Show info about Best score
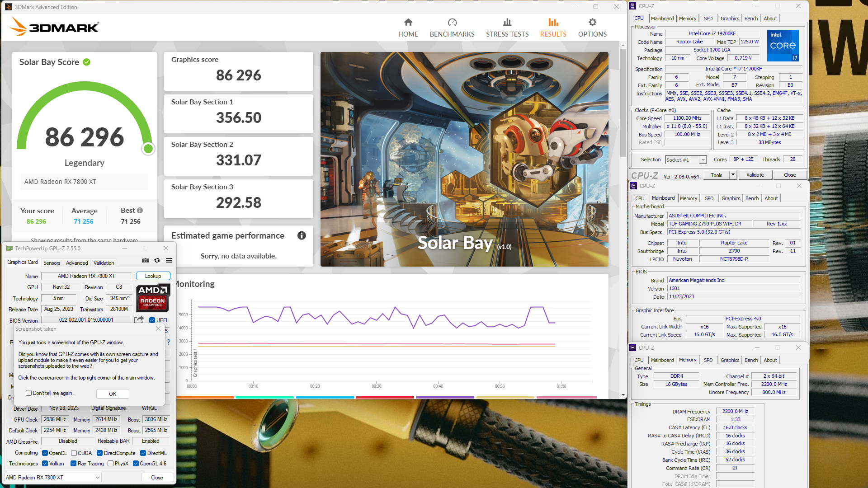The image size is (868, 488). click(140, 210)
